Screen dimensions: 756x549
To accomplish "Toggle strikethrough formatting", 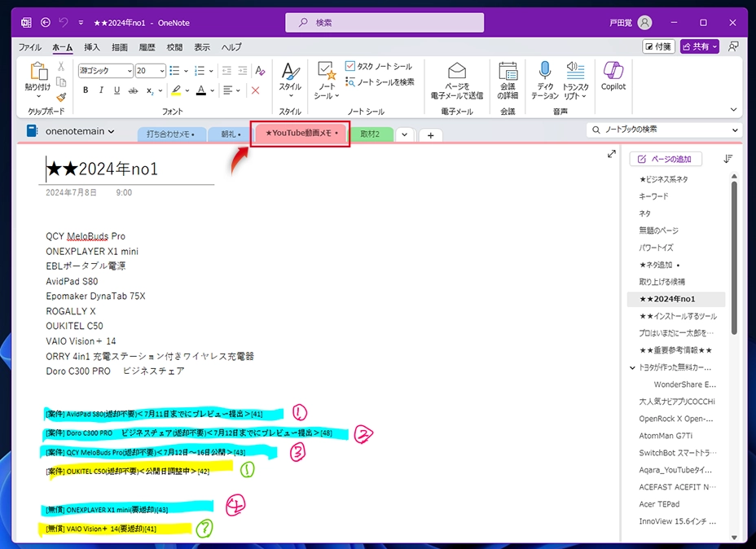I will [133, 90].
